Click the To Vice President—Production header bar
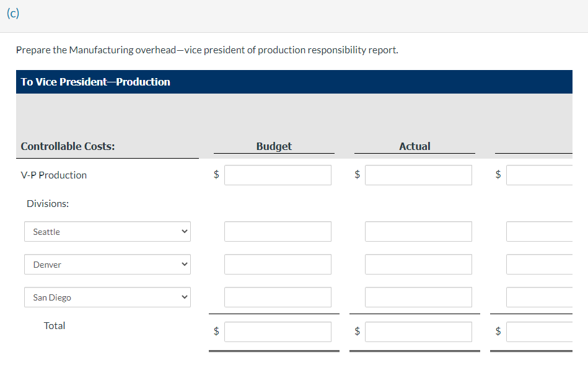 95,81
